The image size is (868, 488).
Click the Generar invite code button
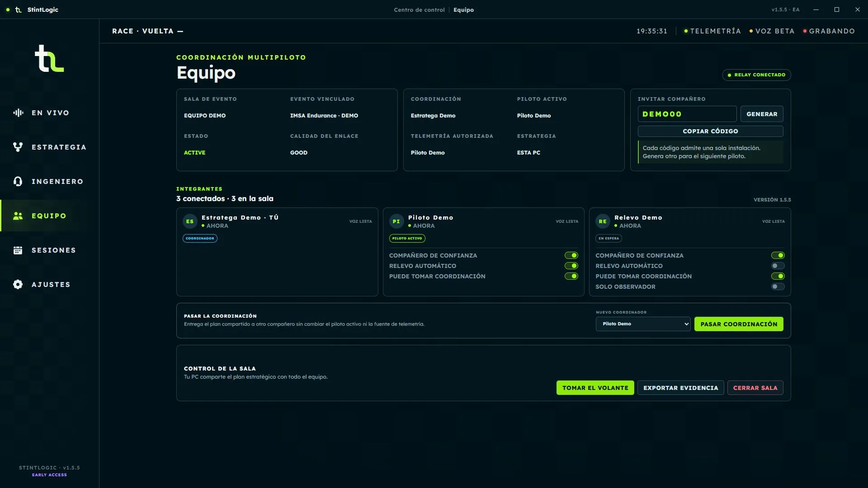[762, 114]
